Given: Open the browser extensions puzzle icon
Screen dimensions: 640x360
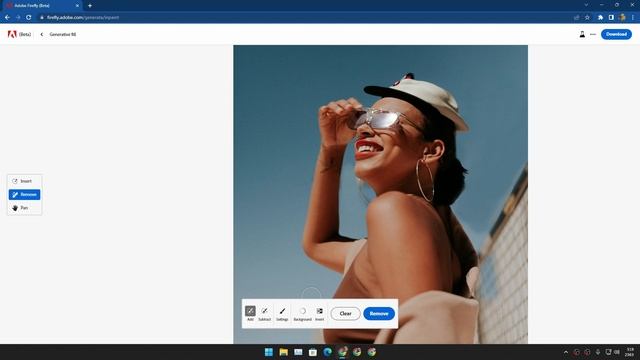Looking at the screenshot, I should (600, 17).
